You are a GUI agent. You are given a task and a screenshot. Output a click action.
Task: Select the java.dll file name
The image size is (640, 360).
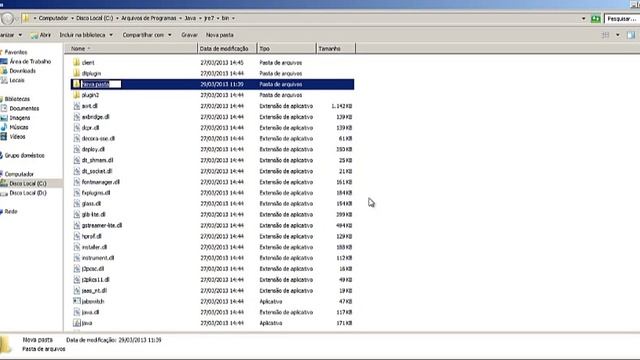pos(90,312)
